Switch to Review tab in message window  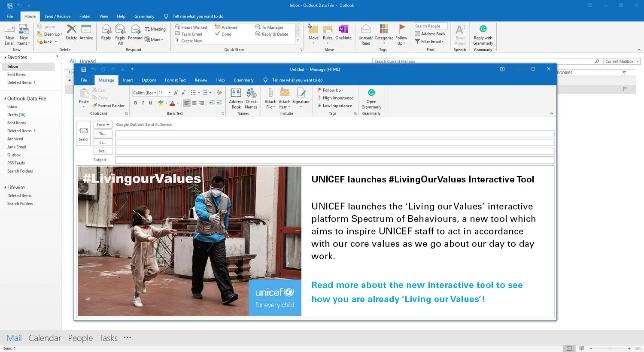point(201,80)
